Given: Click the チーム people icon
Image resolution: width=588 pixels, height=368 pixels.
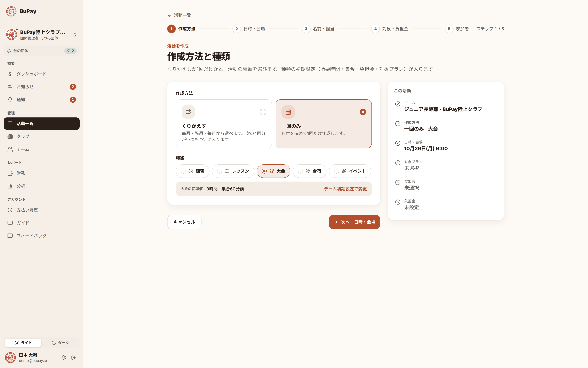Looking at the screenshot, I should tap(10, 149).
